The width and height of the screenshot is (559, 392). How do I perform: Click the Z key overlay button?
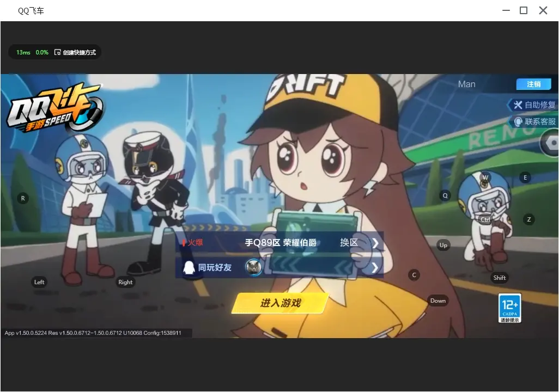[528, 219]
